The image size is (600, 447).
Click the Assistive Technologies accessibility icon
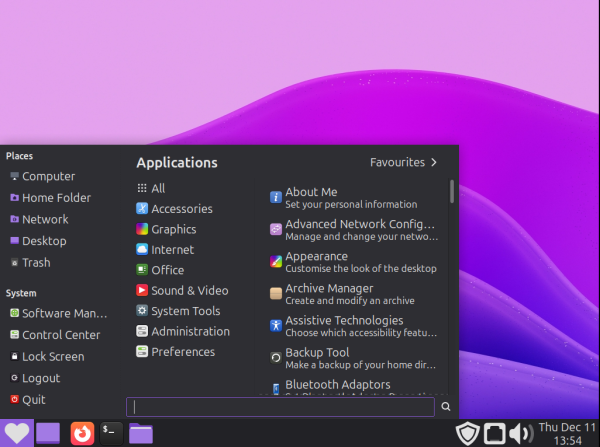pos(276,326)
